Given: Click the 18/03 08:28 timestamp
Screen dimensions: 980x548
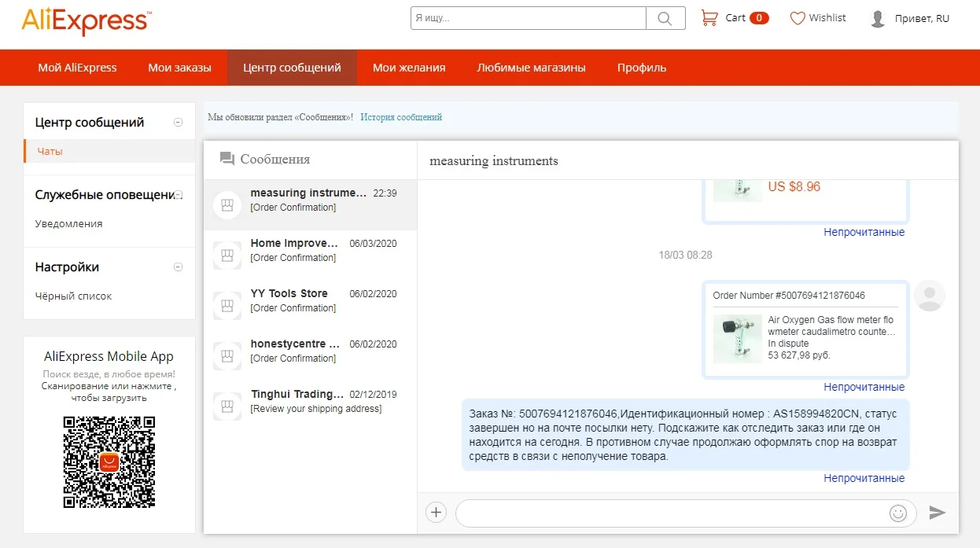Looking at the screenshot, I should tap(685, 256).
